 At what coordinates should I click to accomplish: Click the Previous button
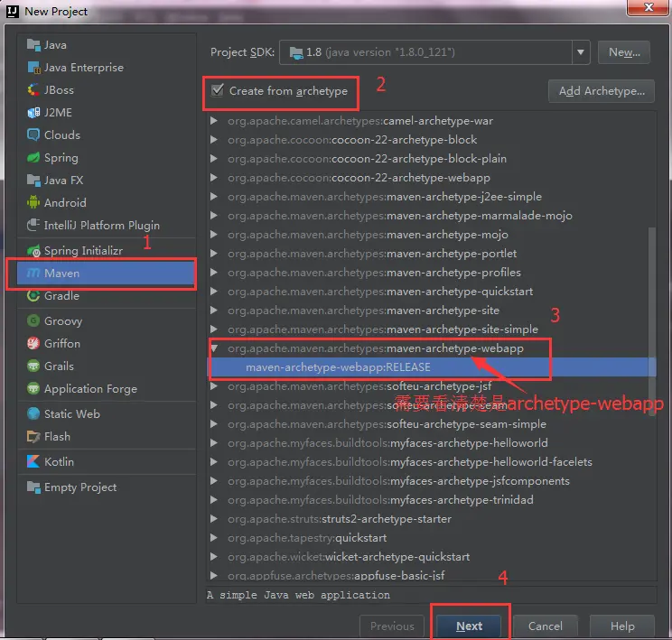[x=392, y=626]
